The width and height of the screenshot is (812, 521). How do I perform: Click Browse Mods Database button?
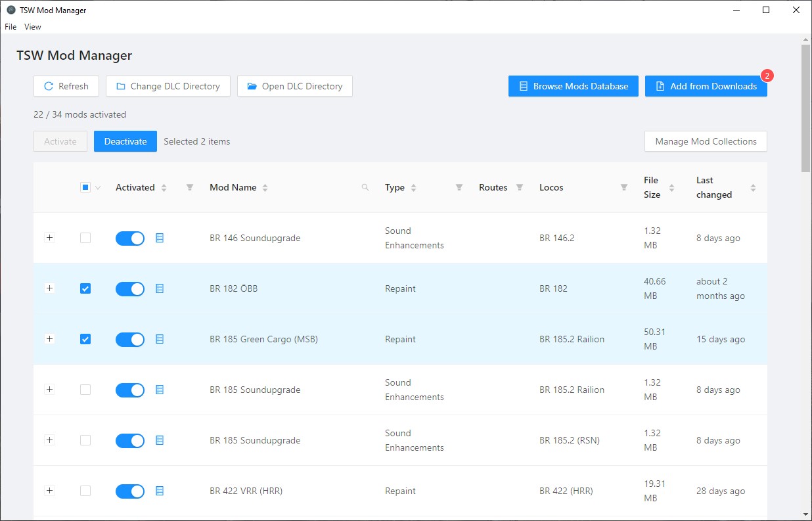coord(573,86)
